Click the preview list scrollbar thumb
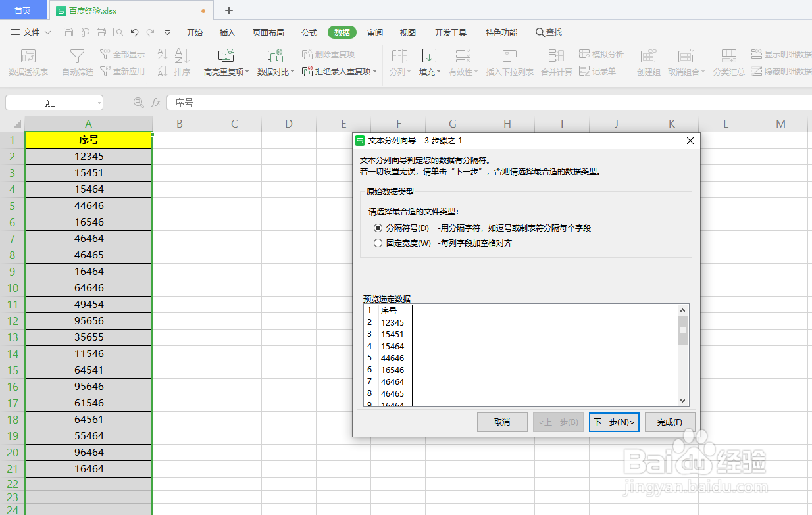 683,331
